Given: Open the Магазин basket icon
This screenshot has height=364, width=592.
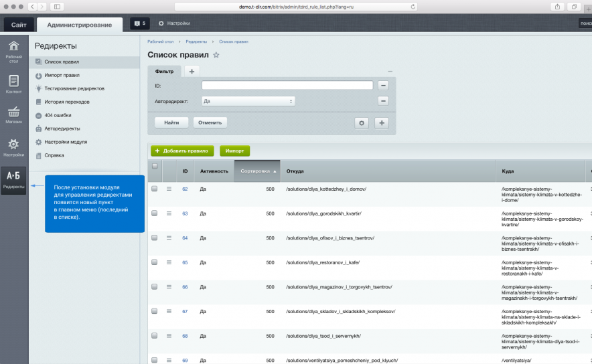Looking at the screenshot, I should pos(13,114).
